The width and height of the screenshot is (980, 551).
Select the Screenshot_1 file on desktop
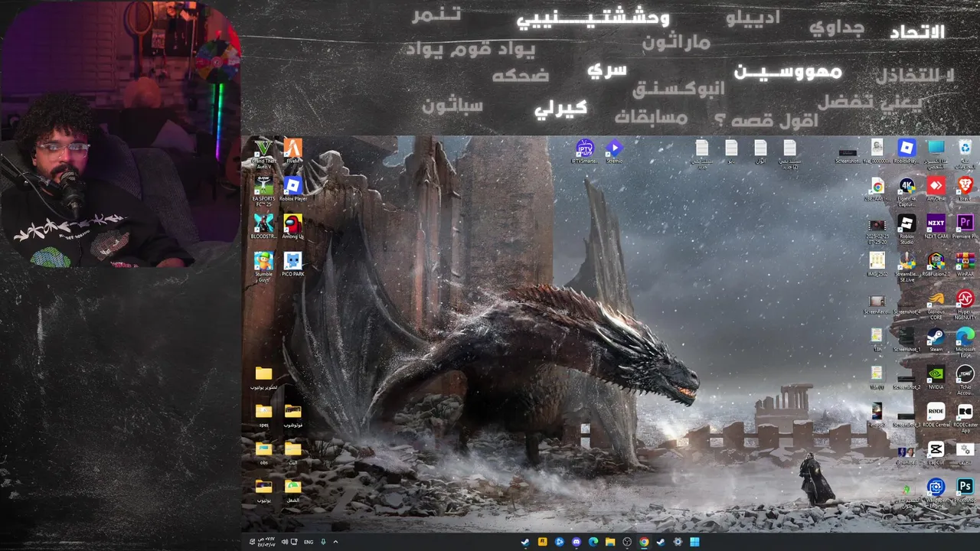(906, 340)
